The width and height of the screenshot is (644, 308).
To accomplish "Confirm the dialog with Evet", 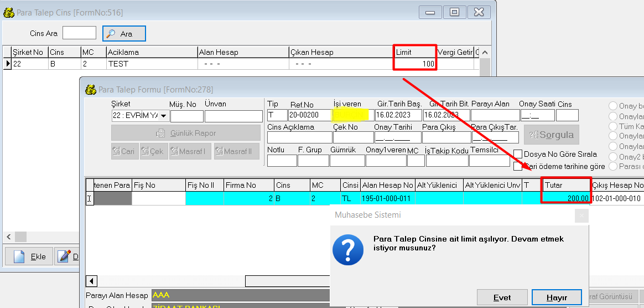I will pyautogui.click(x=502, y=297).
